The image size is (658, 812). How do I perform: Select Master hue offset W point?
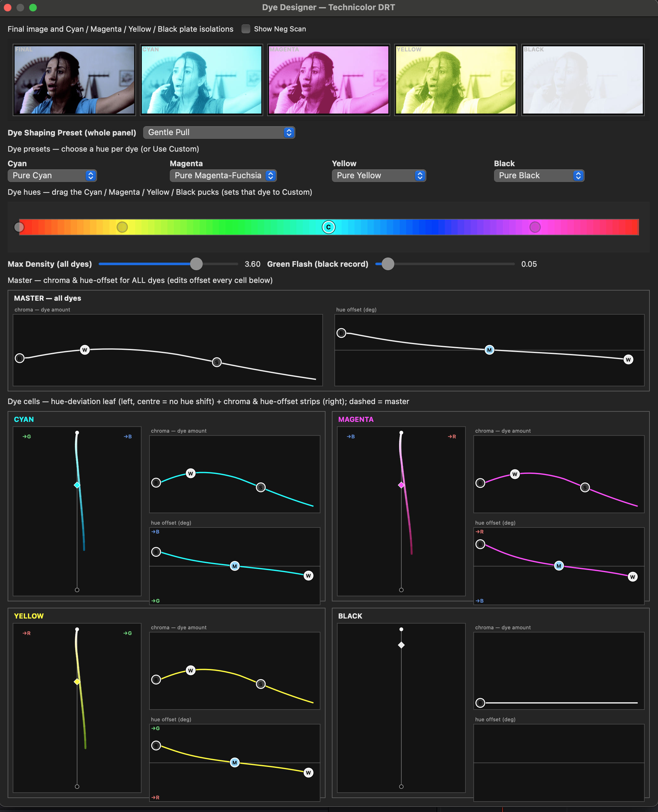628,360
